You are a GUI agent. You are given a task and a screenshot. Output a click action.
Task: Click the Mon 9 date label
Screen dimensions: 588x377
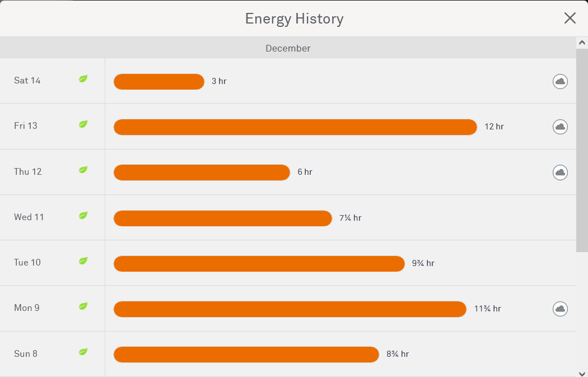[x=27, y=308]
